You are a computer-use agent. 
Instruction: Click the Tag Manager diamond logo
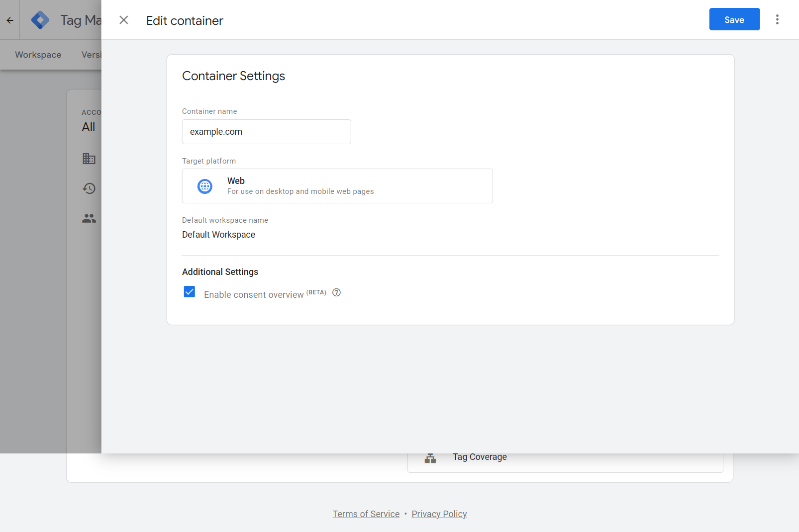tap(40, 20)
